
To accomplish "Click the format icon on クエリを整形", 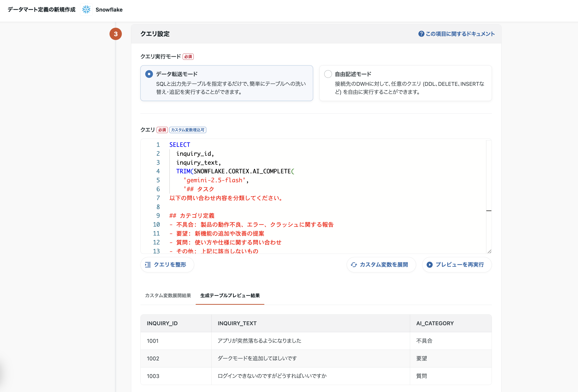I will click(148, 265).
